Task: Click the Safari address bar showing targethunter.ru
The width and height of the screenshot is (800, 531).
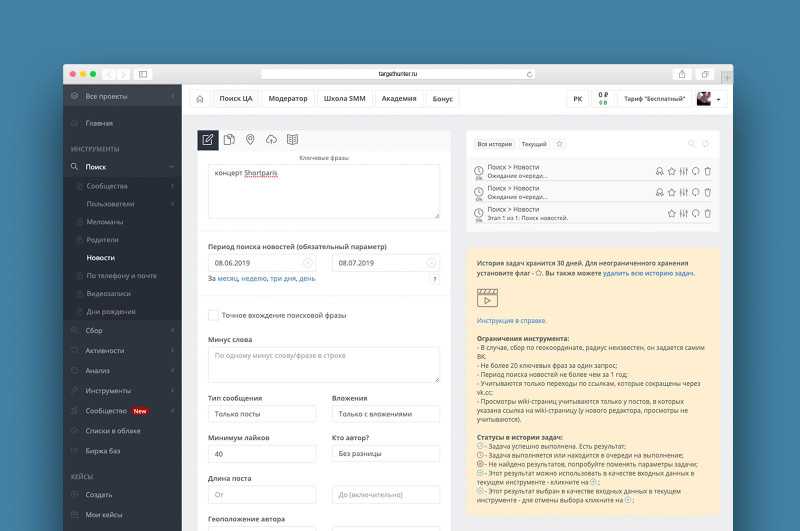Action: [x=398, y=74]
